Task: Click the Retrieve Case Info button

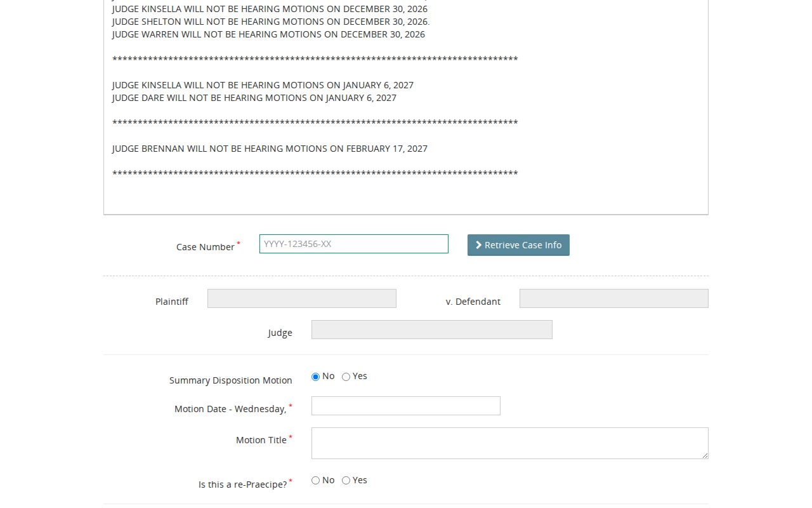Action: tap(518, 245)
